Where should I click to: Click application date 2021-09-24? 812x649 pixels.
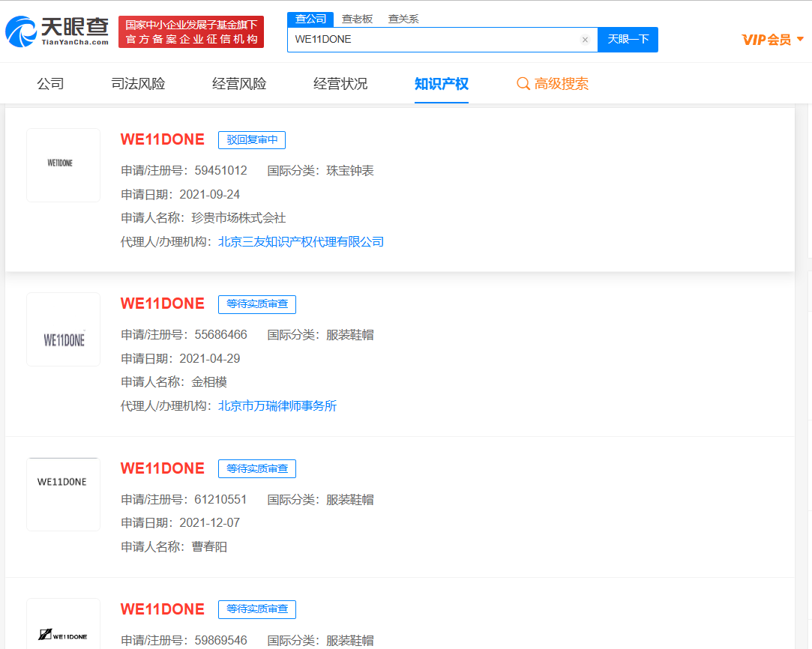tap(210, 195)
